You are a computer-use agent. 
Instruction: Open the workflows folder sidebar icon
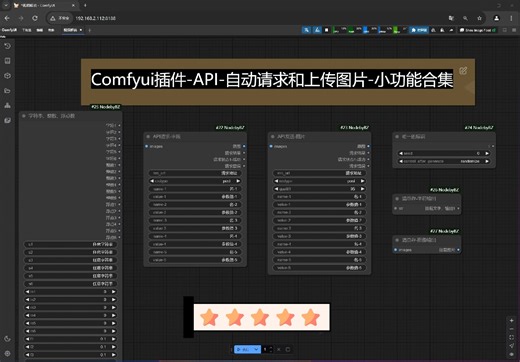coord(7,91)
